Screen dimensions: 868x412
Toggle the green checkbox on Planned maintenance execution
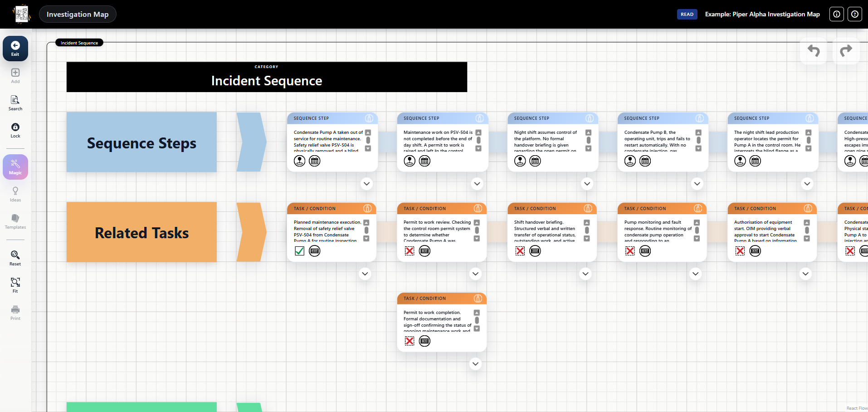(x=300, y=251)
